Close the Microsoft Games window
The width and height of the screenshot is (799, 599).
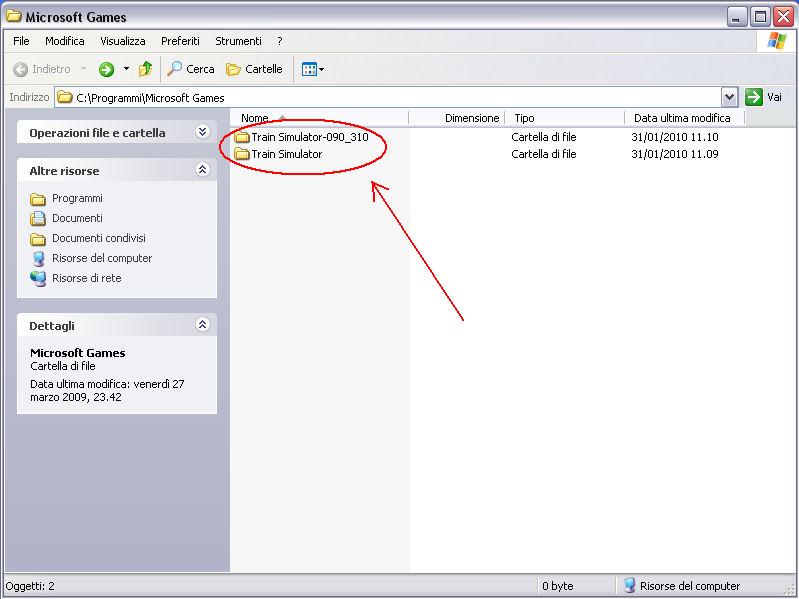click(784, 17)
